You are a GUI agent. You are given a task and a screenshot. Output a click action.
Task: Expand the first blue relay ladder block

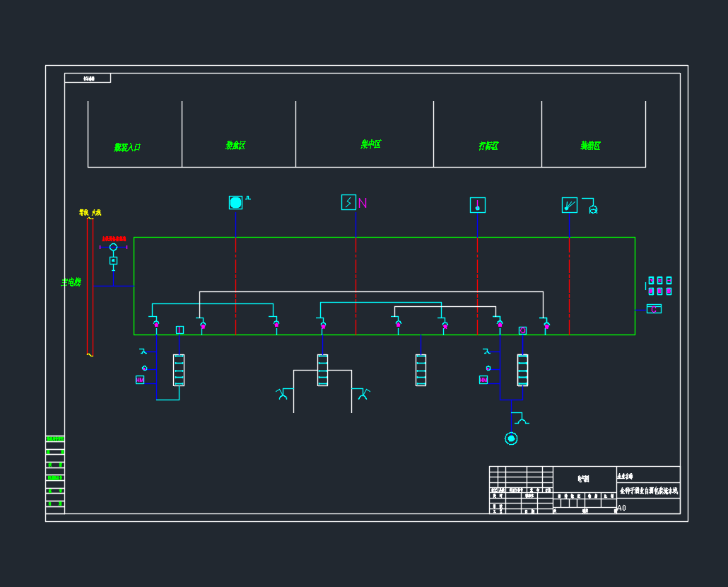point(178,369)
